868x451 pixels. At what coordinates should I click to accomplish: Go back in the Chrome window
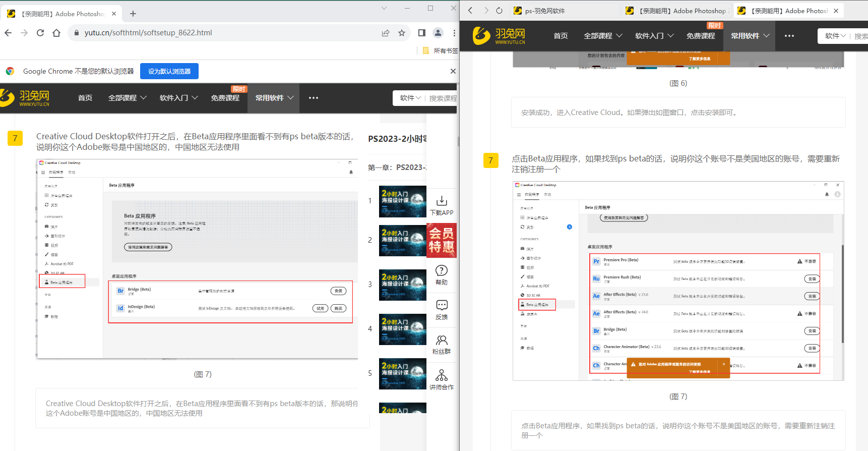click(x=8, y=33)
